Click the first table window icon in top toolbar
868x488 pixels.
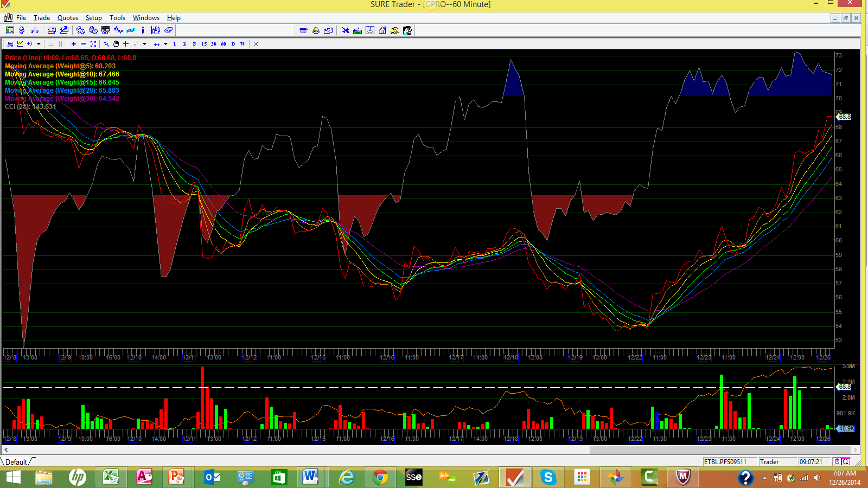[10, 30]
